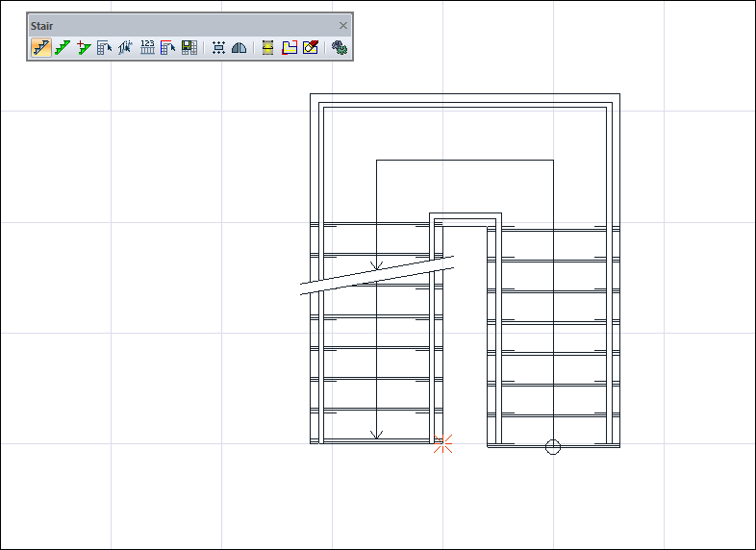Screen dimensions: 756x550
Task: Click the red-cornered grid icon with cursor
Action: (168, 47)
